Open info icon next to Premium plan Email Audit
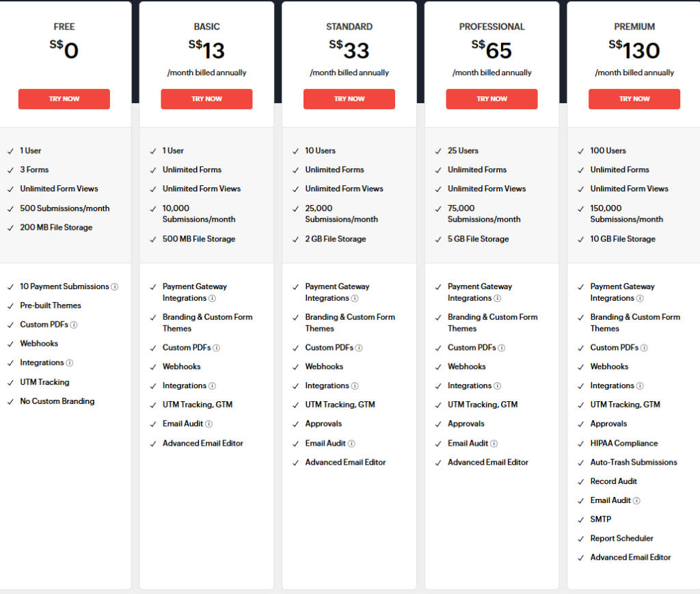The image size is (700, 594). [636, 501]
